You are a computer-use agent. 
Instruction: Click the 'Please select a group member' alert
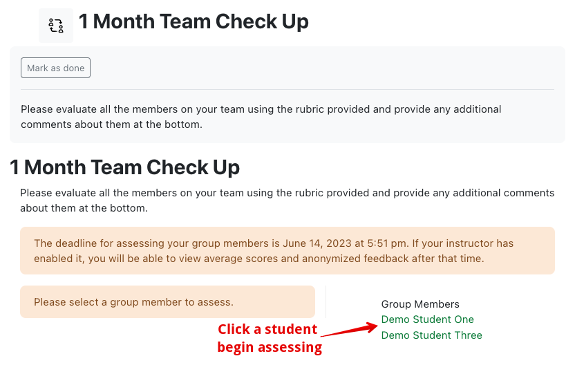click(167, 302)
